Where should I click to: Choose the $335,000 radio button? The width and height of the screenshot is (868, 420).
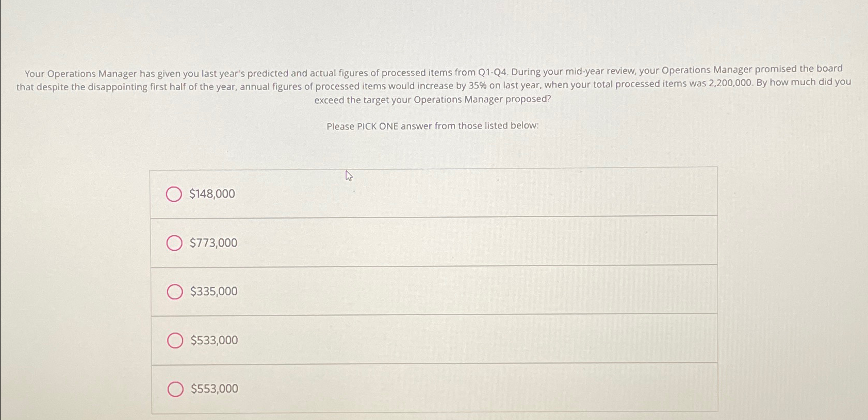click(175, 292)
